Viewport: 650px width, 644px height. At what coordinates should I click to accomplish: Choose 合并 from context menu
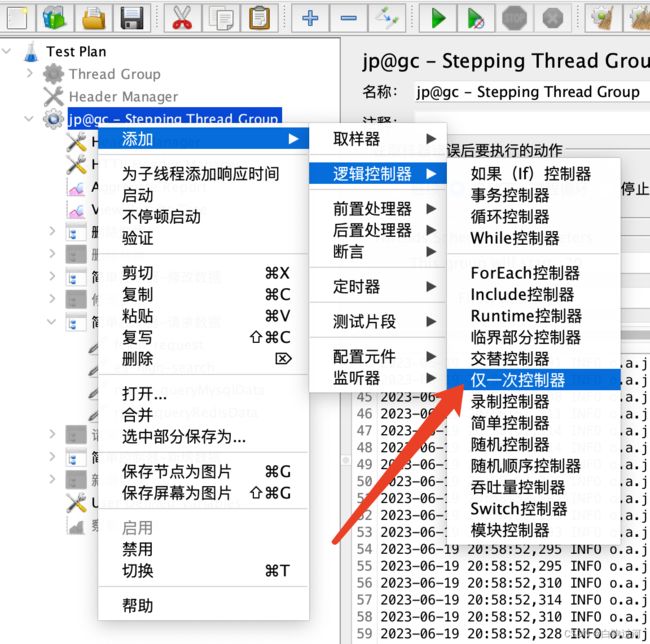[203, 415]
